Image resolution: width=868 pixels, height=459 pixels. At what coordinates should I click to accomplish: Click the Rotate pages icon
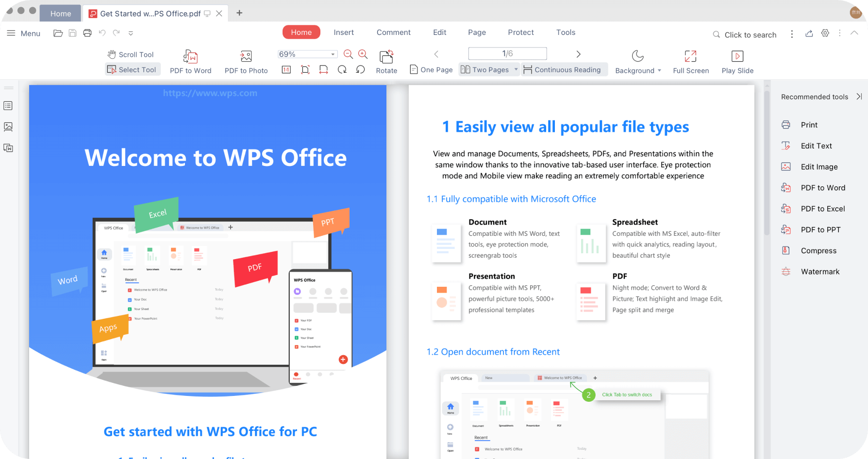pyautogui.click(x=386, y=57)
